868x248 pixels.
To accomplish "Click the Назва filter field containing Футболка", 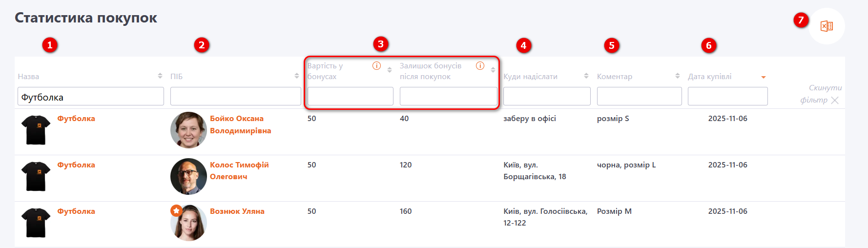I will click(x=91, y=97).
